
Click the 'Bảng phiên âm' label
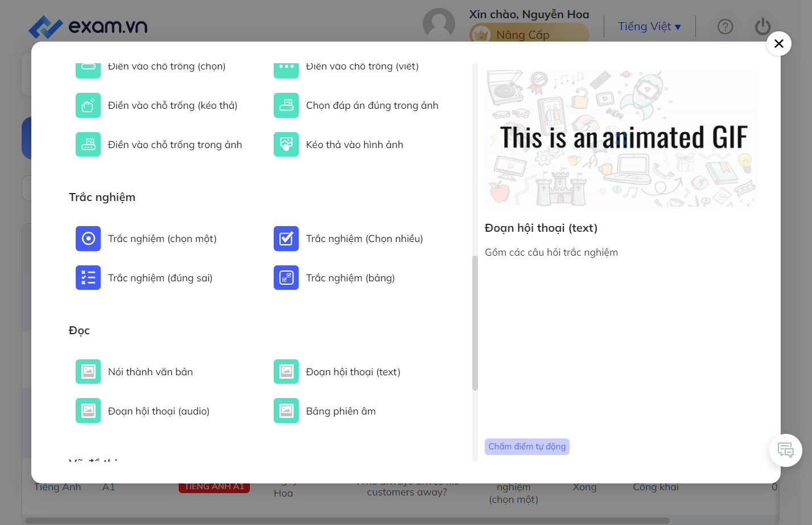point(341,412)
